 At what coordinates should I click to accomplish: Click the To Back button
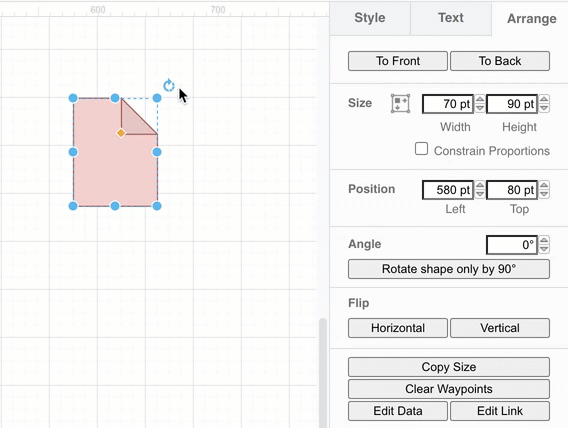(500, 61)
